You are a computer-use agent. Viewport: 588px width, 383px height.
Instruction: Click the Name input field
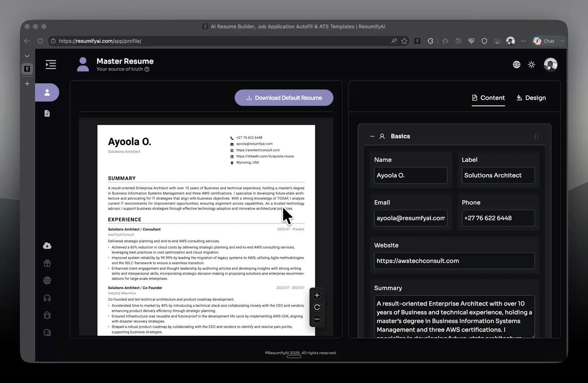[410, 176]
